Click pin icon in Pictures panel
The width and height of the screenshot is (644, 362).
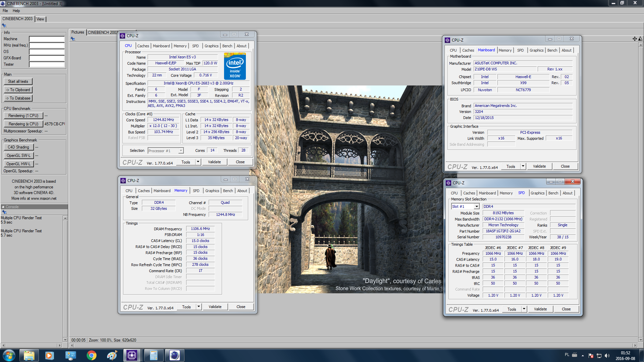point(73,39)
